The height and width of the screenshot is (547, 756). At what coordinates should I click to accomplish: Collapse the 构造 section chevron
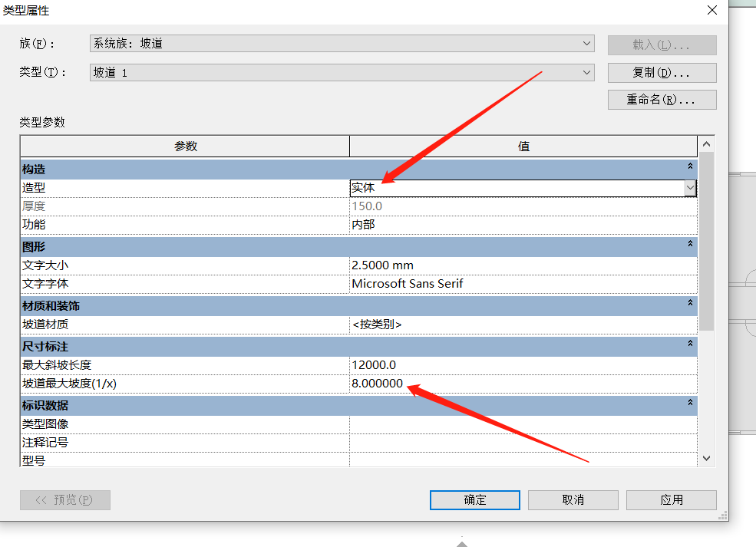690,166
